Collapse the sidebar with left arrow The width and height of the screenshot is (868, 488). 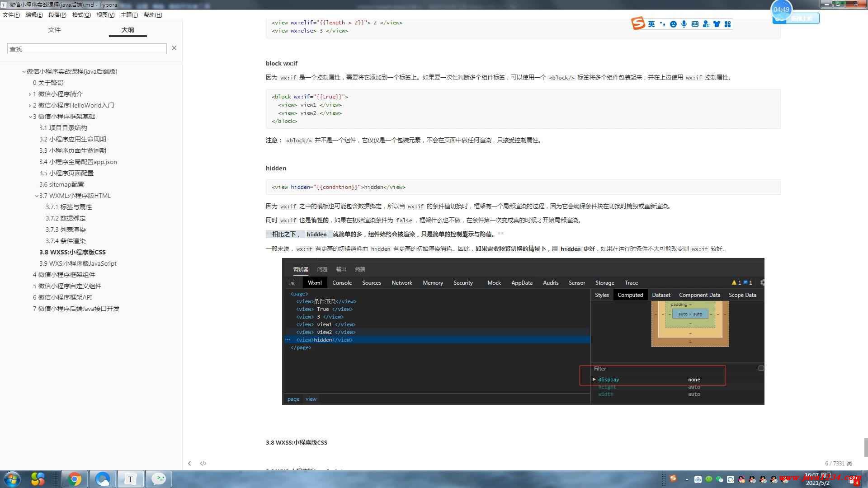tap(189, 463)
